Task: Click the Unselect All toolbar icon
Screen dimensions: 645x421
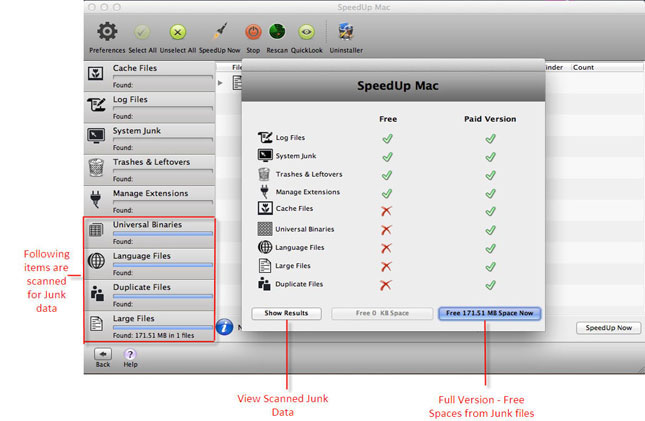Action: (178, 32)
